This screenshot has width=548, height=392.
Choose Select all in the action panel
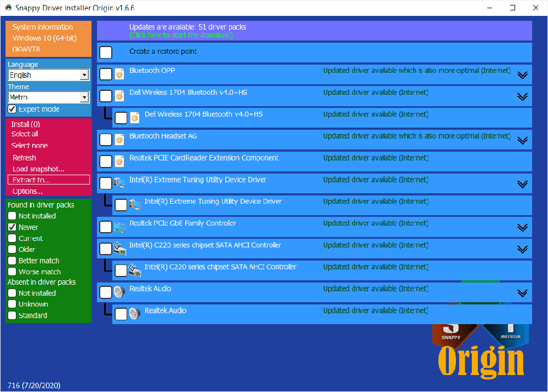tap(25, 134)
